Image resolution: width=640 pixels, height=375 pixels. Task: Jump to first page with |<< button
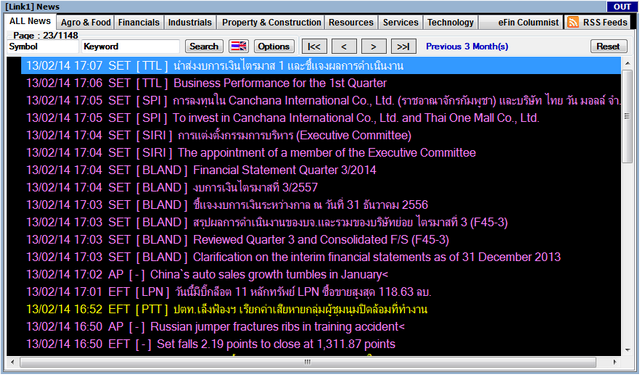click(314, 47)
